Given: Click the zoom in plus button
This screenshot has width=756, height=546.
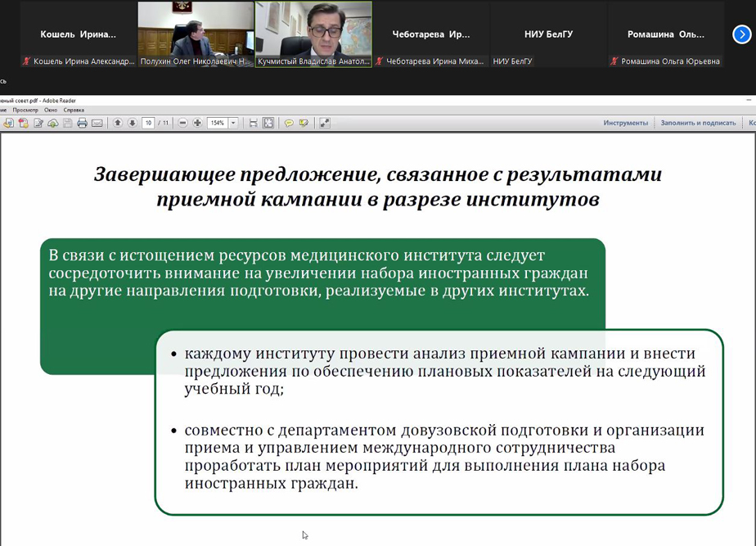Looking at the screenshot, I should [197, 123].
